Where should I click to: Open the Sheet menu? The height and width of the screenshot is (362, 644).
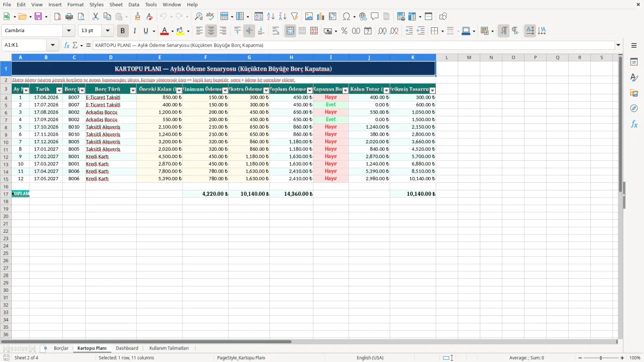click(x=116, y=4)
